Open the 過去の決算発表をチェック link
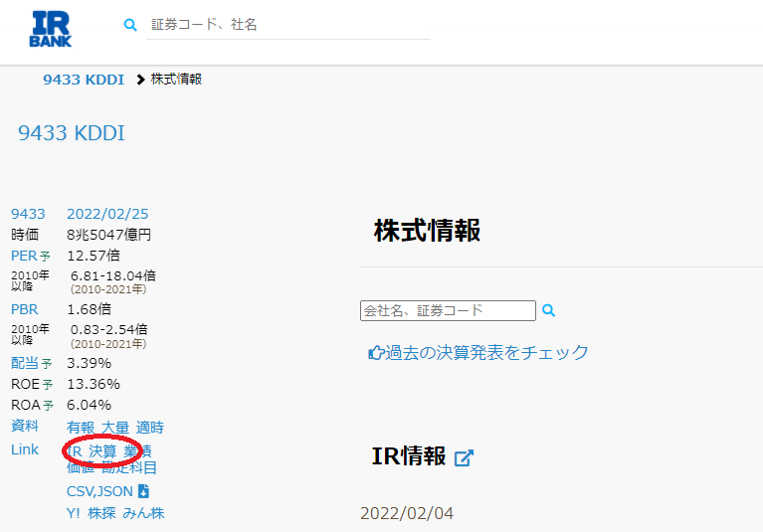This screenshot has height=532, width=763. pos(487,353)
